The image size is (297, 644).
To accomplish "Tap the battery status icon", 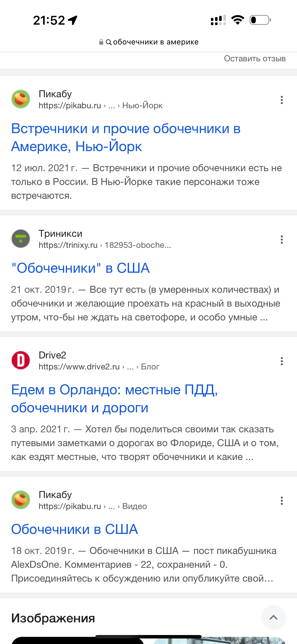I will 260,20.
